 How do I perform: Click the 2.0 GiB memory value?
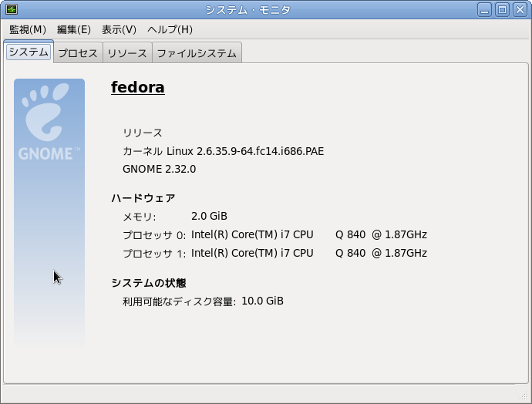(x=210, y=216)
